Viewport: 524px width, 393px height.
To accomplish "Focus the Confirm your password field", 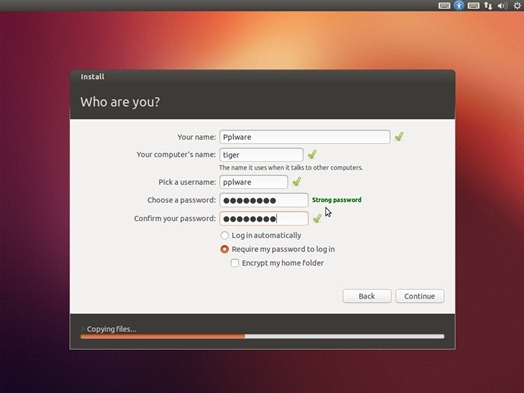I will pyautogui.click(x=264, y=219).
